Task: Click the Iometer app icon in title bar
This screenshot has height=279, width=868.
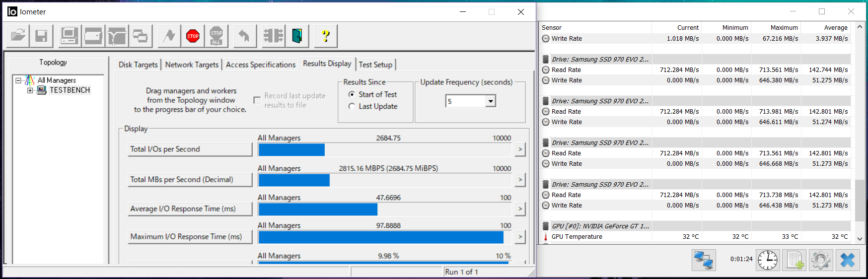Action: (x=12, y=11)
